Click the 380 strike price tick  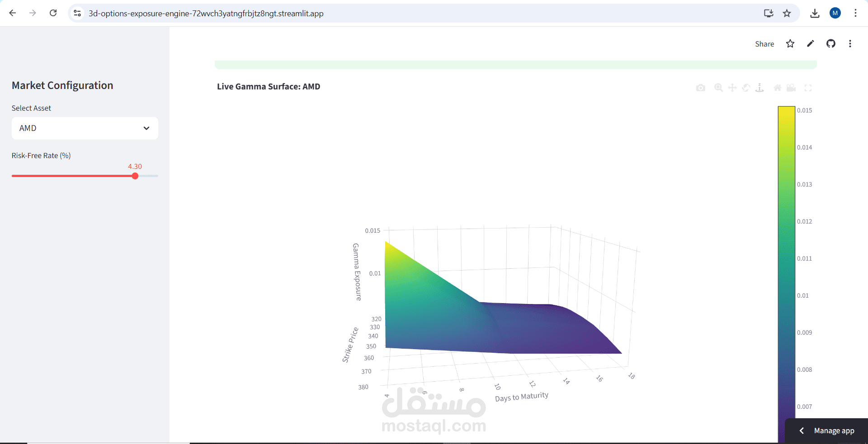point(363,387)
